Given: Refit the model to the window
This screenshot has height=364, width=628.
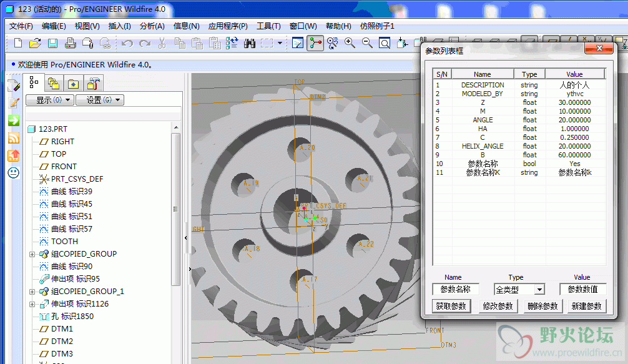Looking at the screenshot, I should [385, 43].
